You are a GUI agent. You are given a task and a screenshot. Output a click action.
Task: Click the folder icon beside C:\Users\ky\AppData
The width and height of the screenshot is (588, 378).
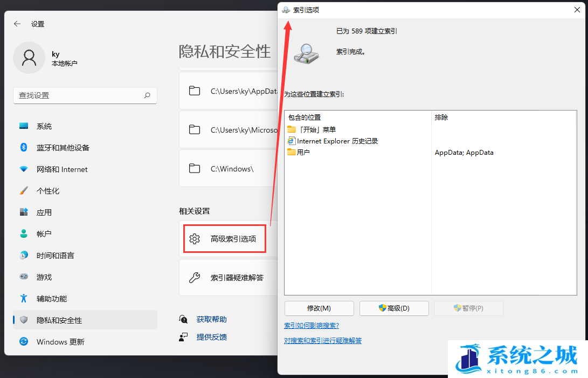pos(194,91)
